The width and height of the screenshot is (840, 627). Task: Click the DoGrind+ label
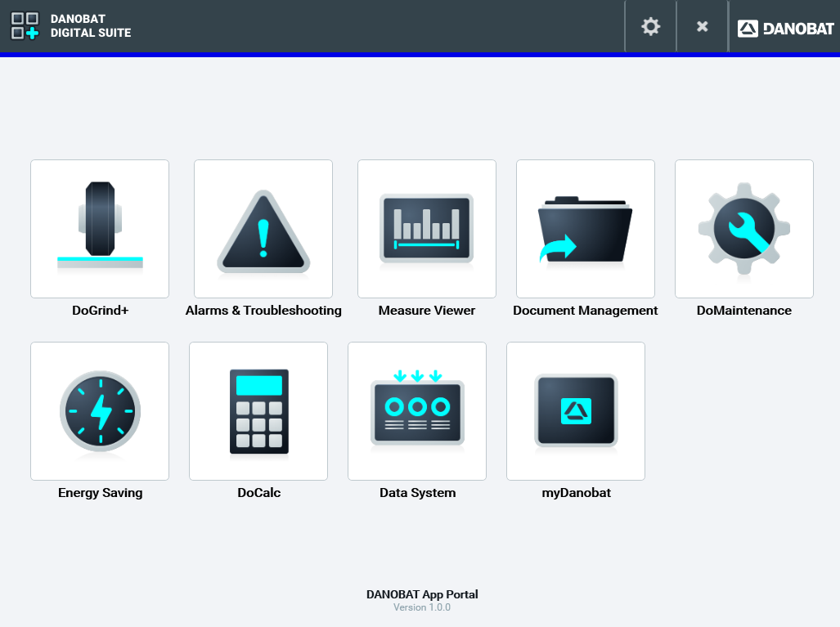coord(100,311)
